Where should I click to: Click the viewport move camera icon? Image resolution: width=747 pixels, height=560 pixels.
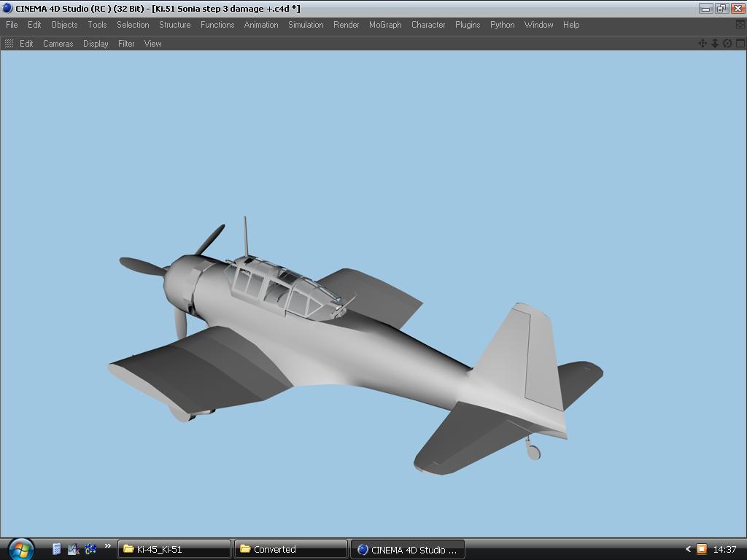[x=703, y=44]
